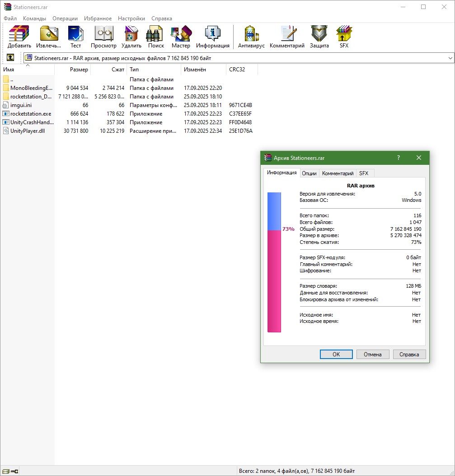Viewport: 455px width, 476px height.
Task: Close the Архив Stationeers.rar dialog
Action: [x=418, y=158]
